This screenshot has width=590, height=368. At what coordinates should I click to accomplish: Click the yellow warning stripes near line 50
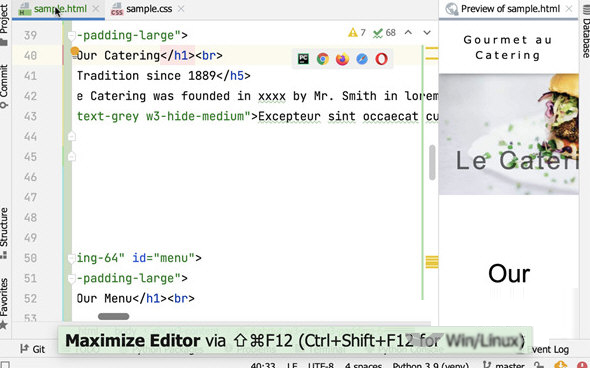(432, 262)
